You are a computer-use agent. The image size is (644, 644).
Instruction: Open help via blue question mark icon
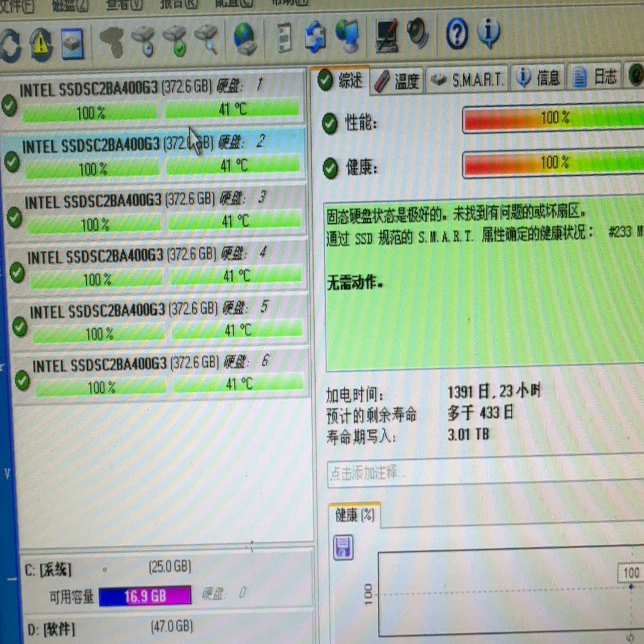click(457, 33)
